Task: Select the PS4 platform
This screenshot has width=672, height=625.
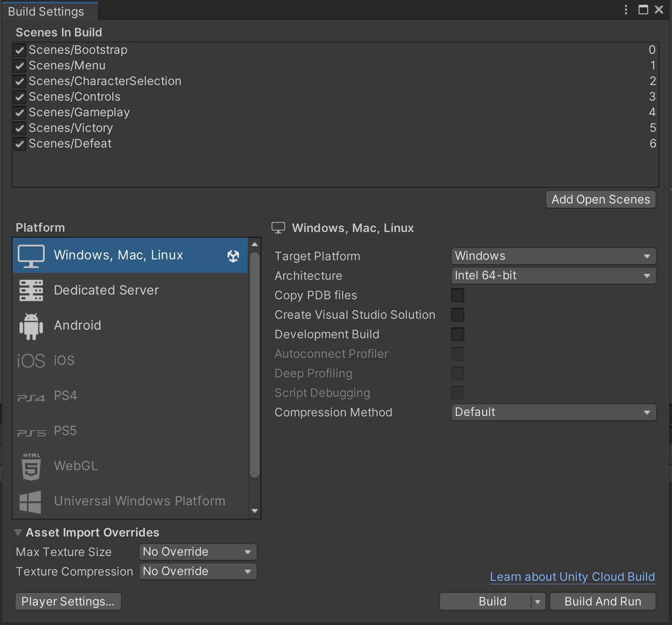Action: point(130,396)
